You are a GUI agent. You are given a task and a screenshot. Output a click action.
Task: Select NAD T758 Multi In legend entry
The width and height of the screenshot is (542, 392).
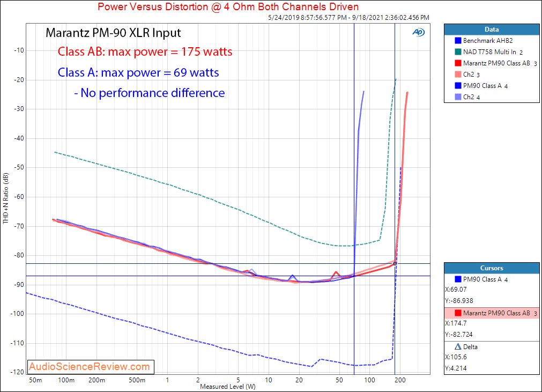tap(493, 52)
